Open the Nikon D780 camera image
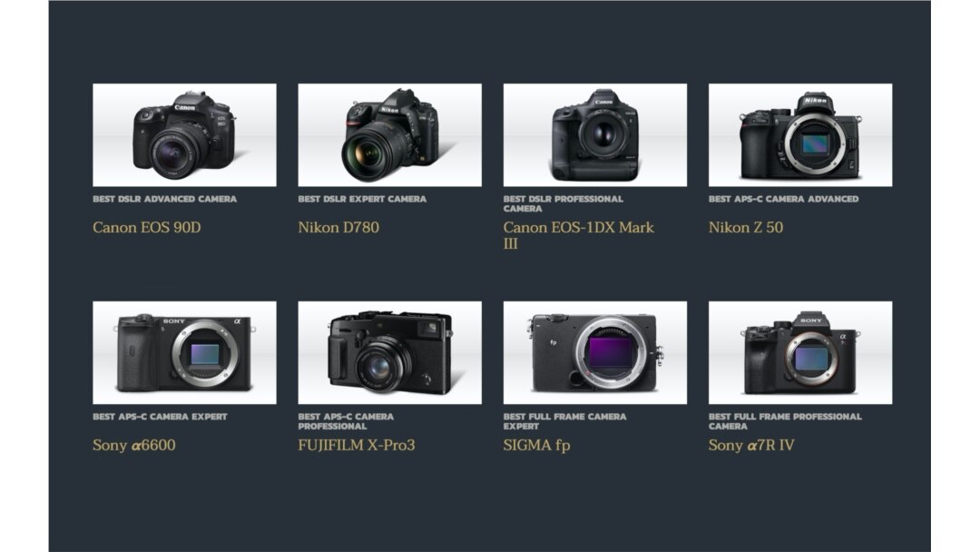 tap(389, 135)
